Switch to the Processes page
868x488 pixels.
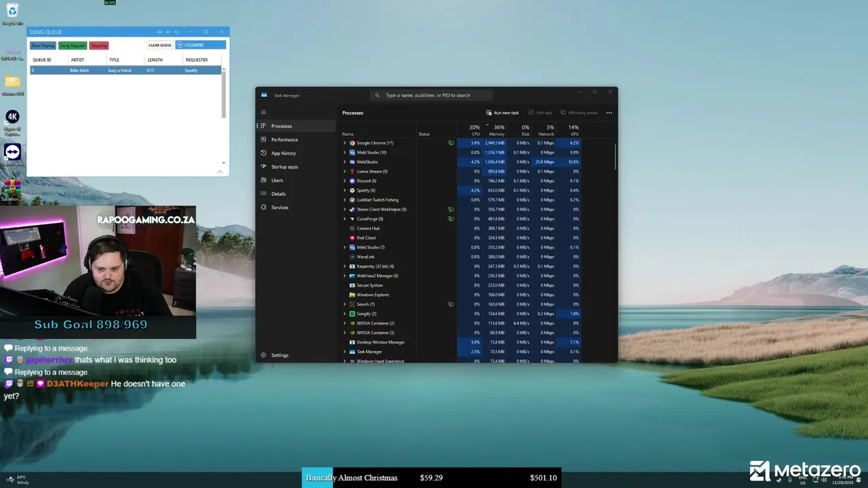click(x=296, y=126)
